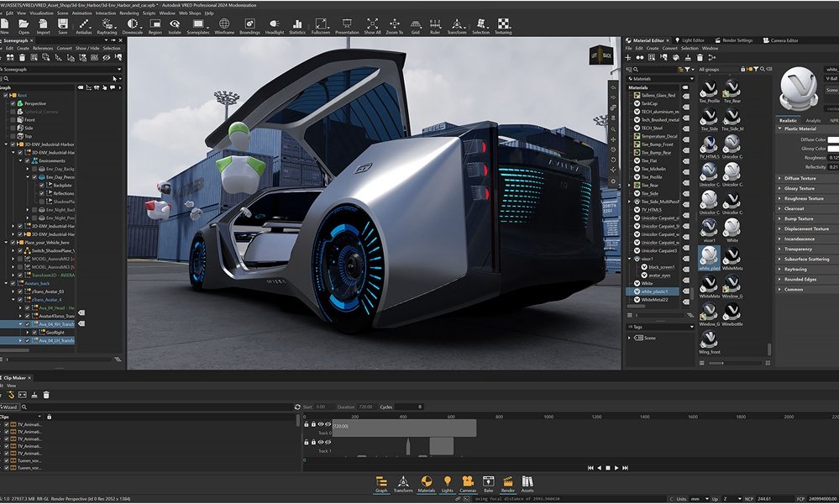Toggle checkbox of GeoRight node in Scenegraph
839x504 pixels.
coord(34,333)
